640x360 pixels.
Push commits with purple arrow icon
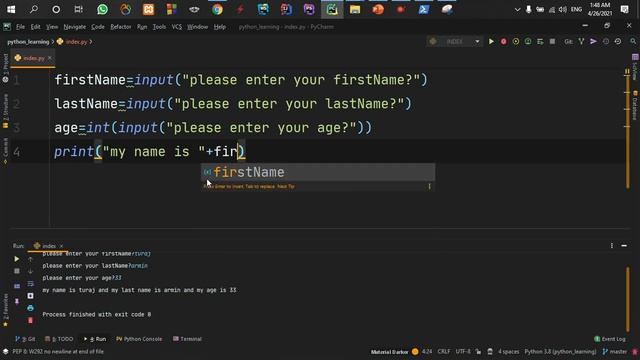(x=593, y=42)
